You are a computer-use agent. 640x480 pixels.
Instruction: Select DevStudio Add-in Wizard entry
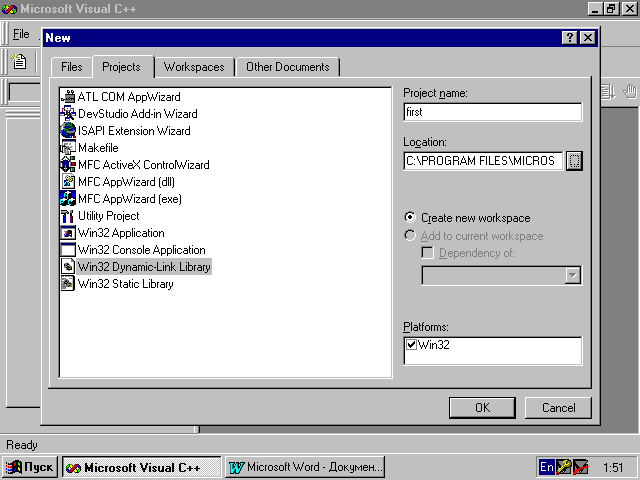point(138,113)
